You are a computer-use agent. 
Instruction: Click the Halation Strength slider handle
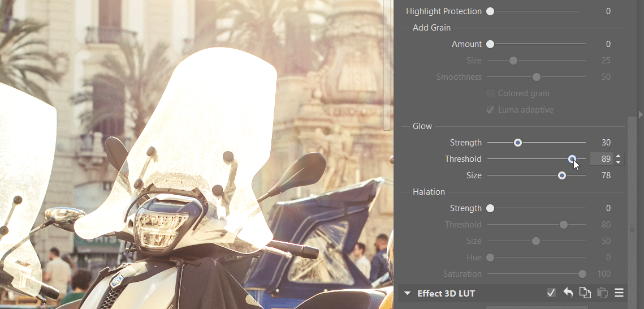pos(490,208)
